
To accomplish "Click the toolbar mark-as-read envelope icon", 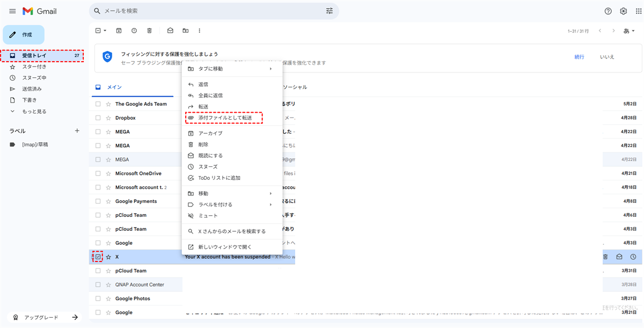I will point(170,31).
